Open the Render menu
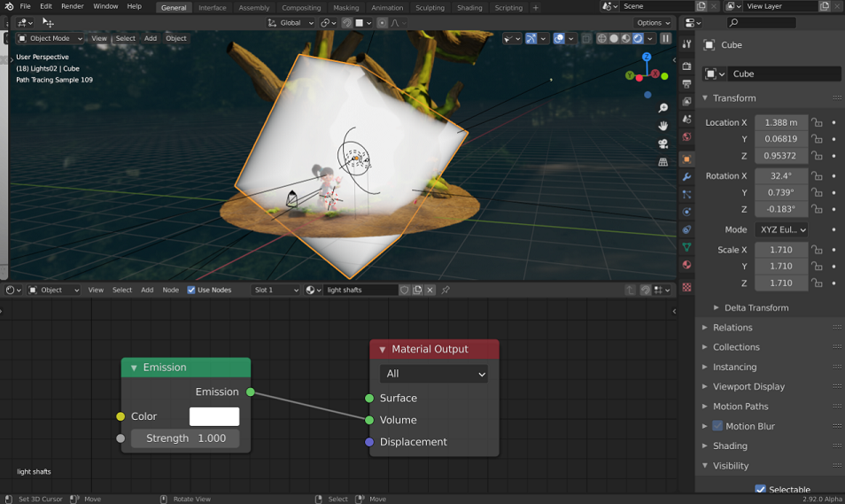 tap(73, 6)
